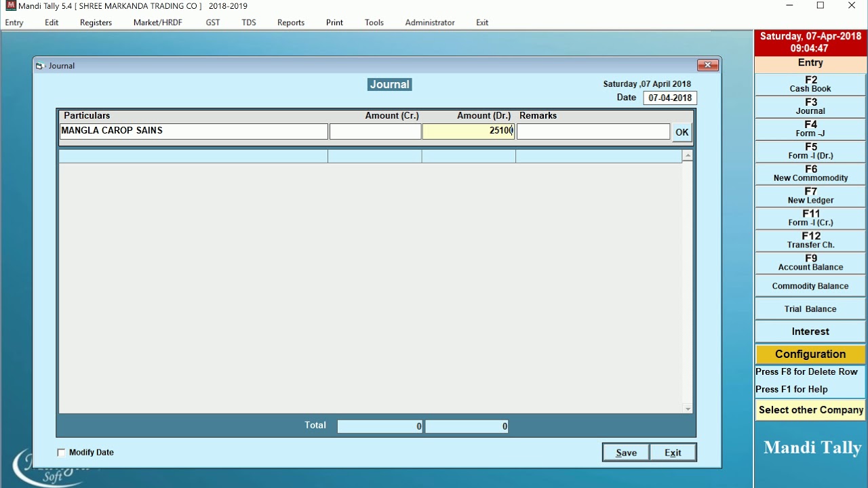Image resolution: width=868 pixels, height=488 pixels.
Task: Open the TDS menu
Action: pyautogui.click(x=249, y=22)
